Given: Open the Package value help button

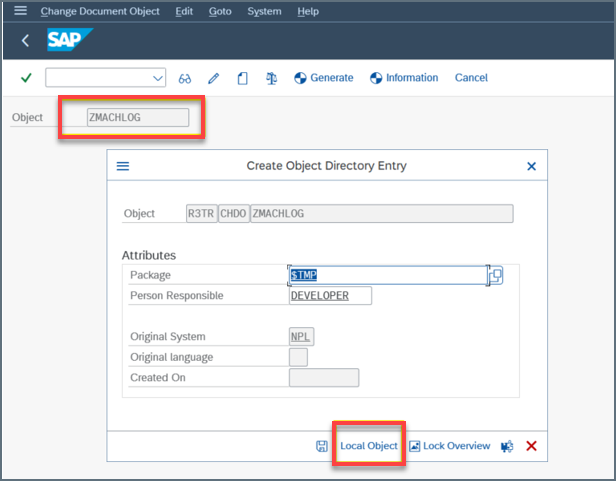Looking at the screenshot, I should 495,275.
